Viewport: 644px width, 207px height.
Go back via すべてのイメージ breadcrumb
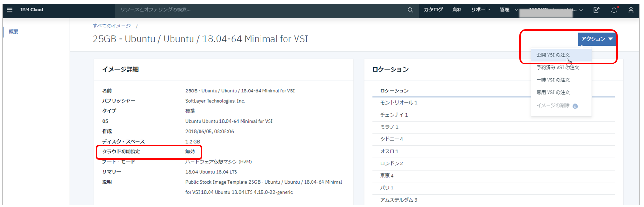pos(112,26)
